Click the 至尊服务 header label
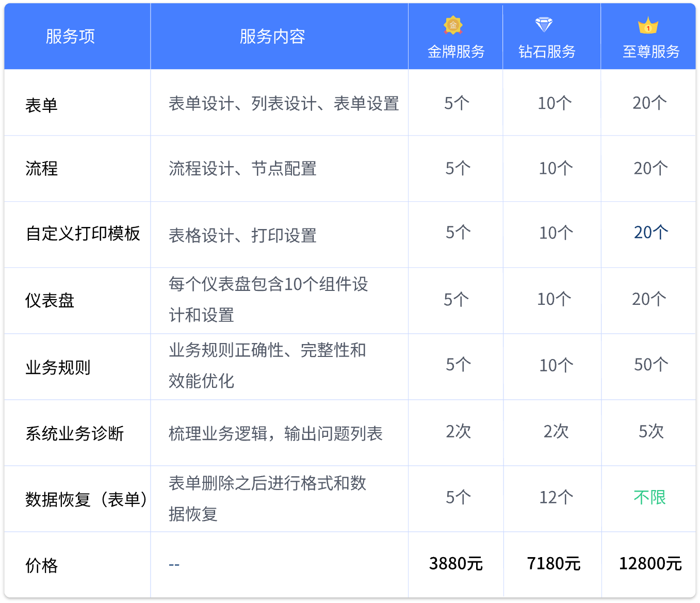700x603 pixels. [651, 52]
